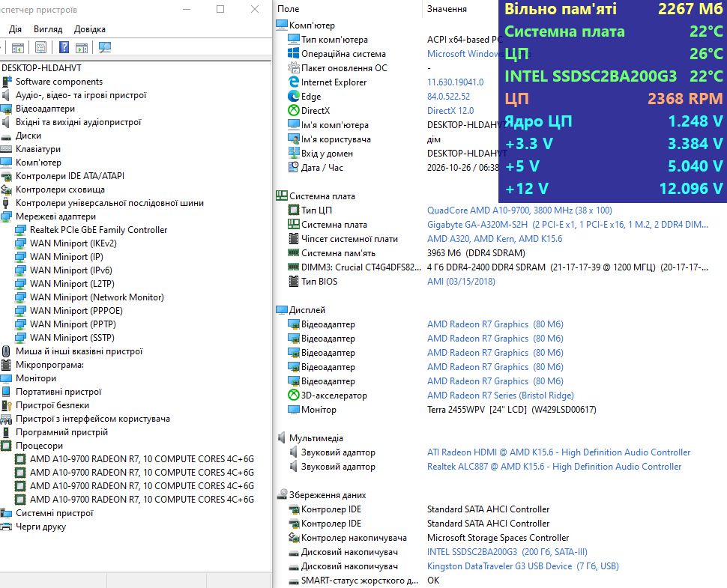Sort by the Значення column header
Viewport: 727px width, 588px height.
pyautogui.click(x=447, y=9)
